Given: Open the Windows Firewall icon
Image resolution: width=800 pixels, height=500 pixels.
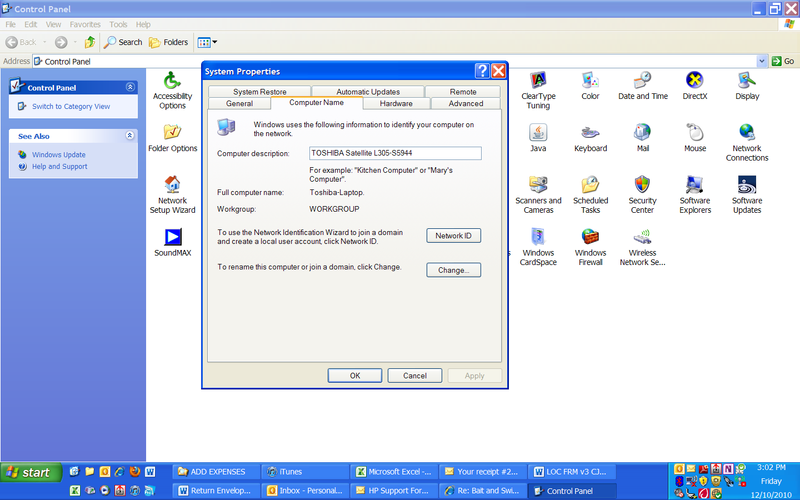Looking at the screenshot, I should click(x=590, y=237).
